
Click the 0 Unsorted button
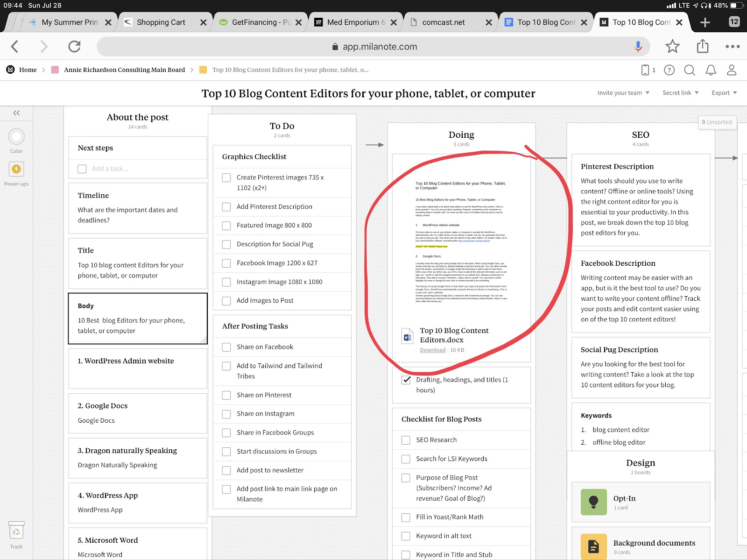point(717,122)
